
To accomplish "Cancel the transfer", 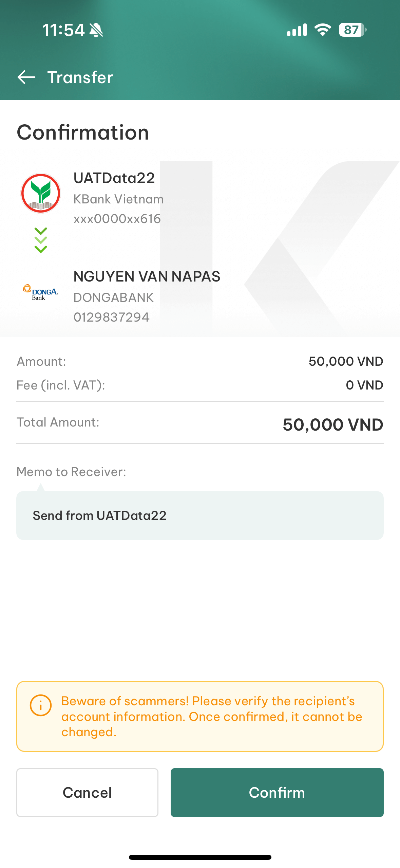I will 87,792.
